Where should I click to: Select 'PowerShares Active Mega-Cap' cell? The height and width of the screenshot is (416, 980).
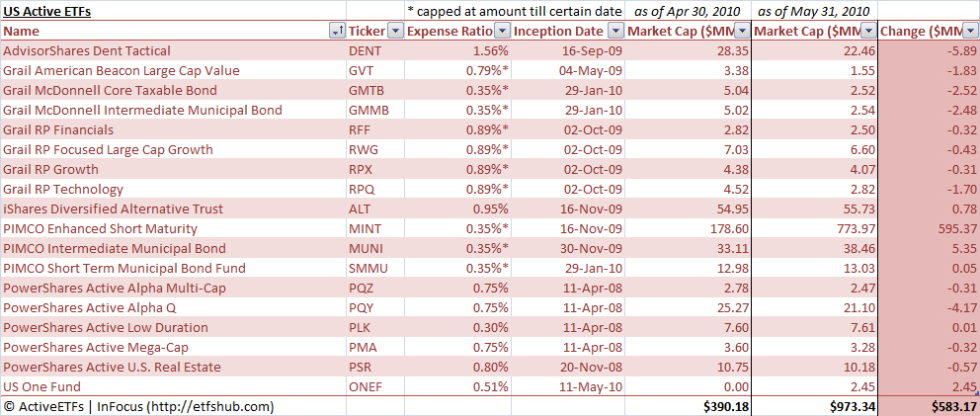[173, 347]
